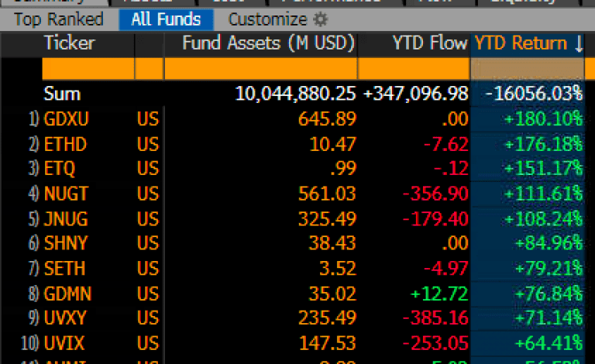
Task: Open the UVXY ticker row
Action: tap(67, 319)
